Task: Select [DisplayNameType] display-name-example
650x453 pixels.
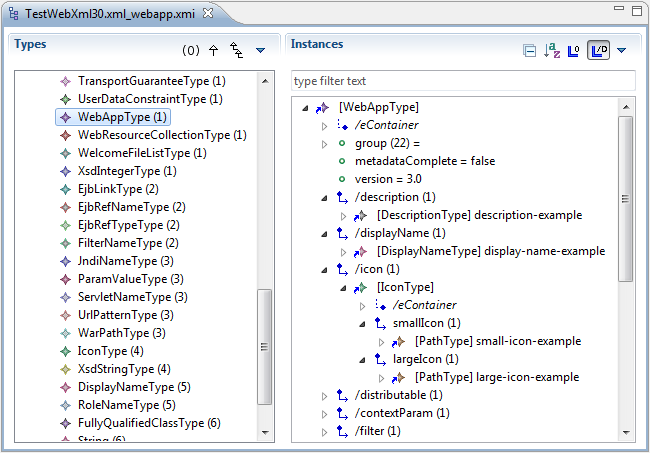Action: 491,251
